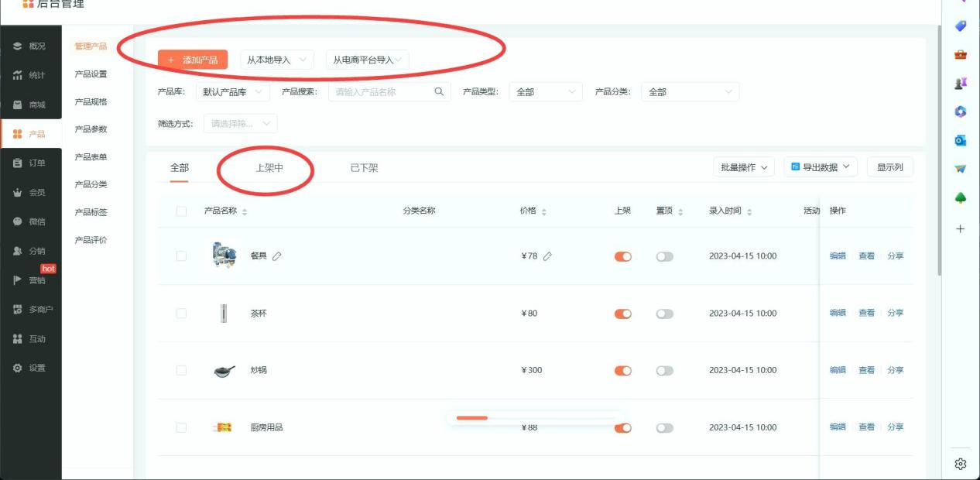
Task: Open browser sidebar settings gear
Action: point(960,464)
